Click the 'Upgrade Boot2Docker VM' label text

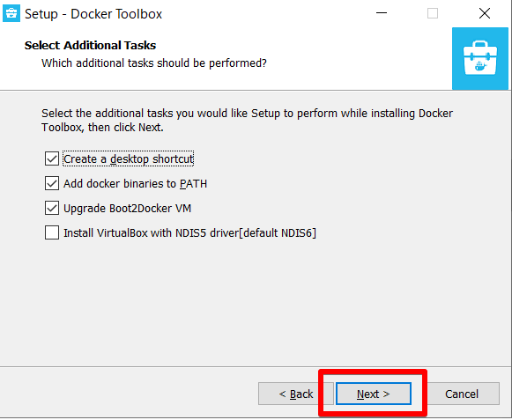point(128,209)
